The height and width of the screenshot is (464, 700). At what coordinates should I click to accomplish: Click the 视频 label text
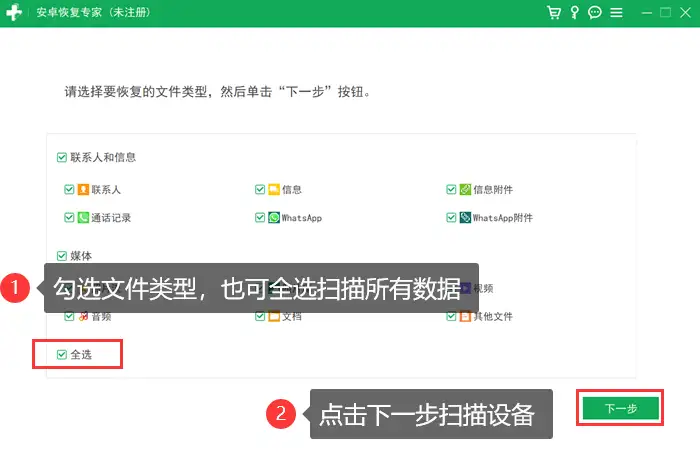point(483,288)
